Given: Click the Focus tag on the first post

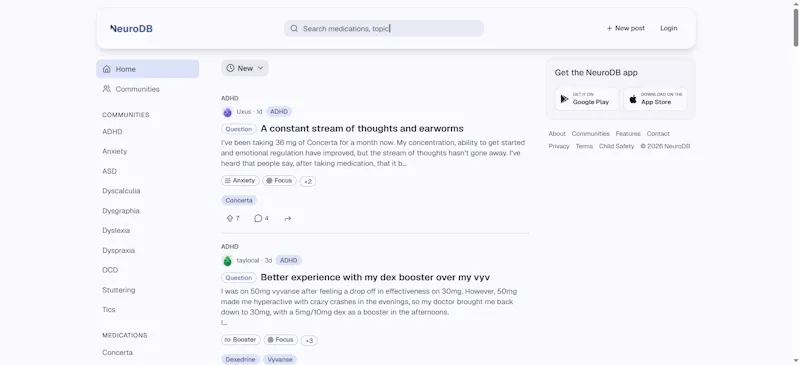Looking at the screenshot, I should coord(279,181).
